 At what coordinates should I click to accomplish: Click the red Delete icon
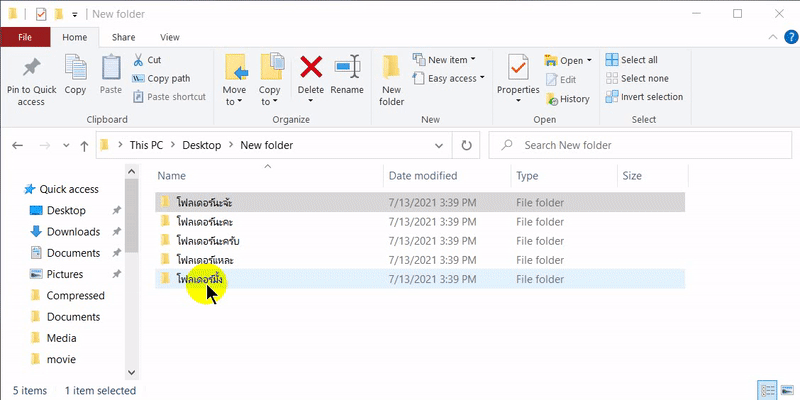point(311,67)
